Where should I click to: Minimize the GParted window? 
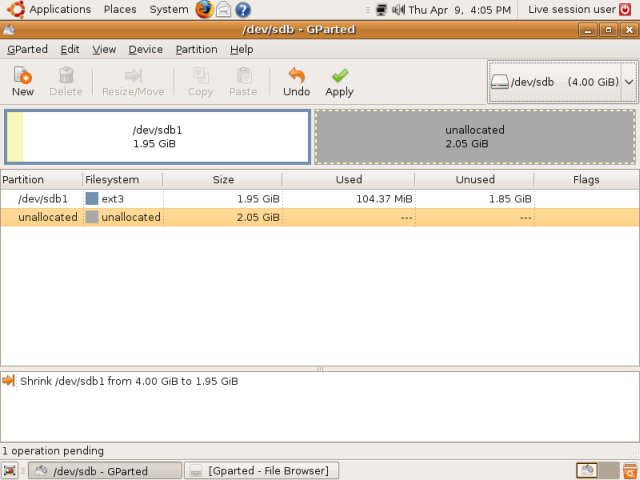588,30
